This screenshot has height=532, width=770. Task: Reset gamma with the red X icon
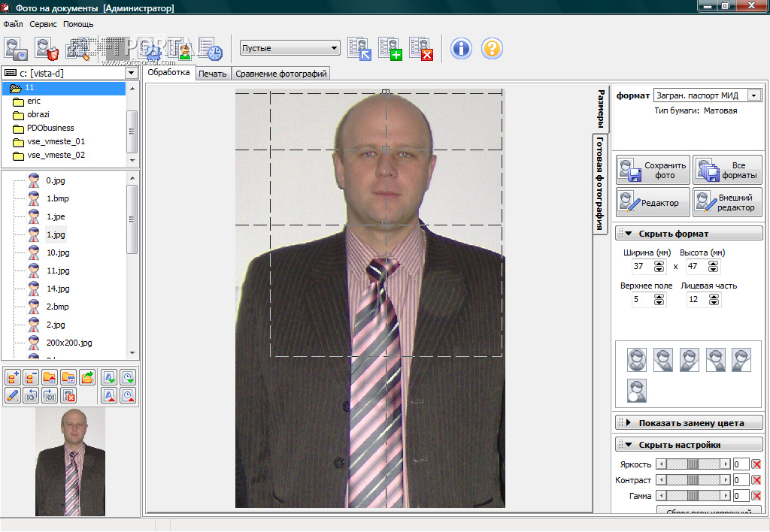point(756,496)
